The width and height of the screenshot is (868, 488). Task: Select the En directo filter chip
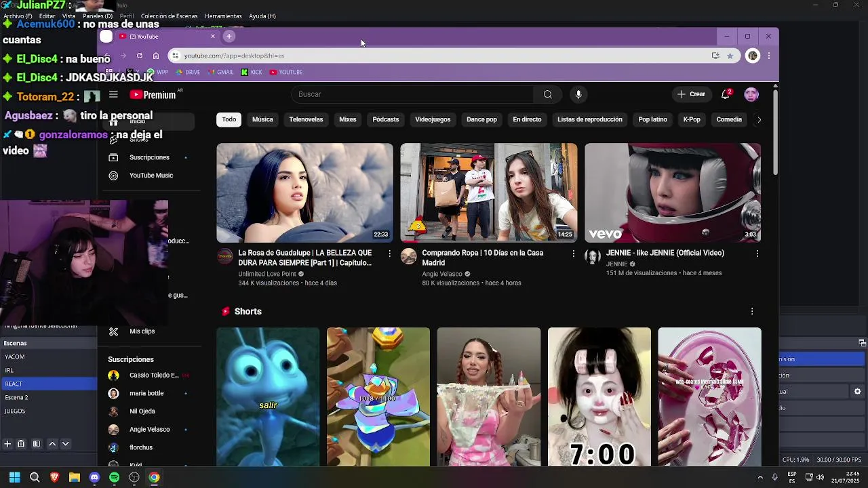coord(527,119)
